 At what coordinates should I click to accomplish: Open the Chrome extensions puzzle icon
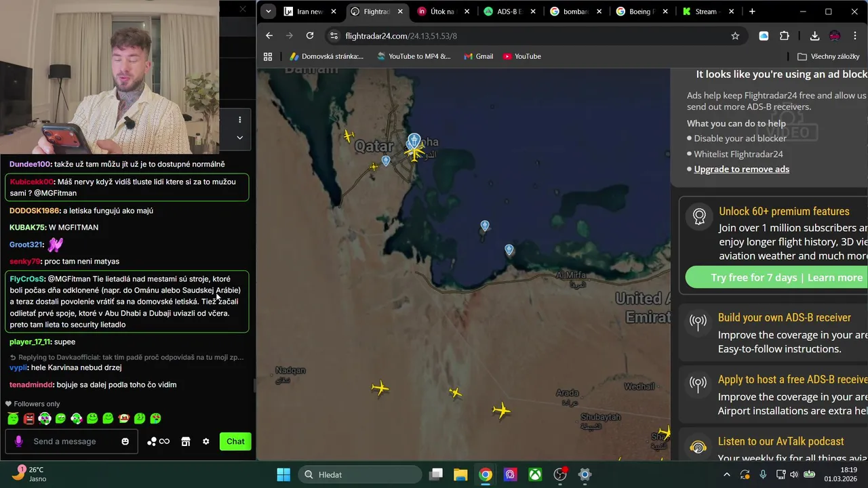point(785,36)
